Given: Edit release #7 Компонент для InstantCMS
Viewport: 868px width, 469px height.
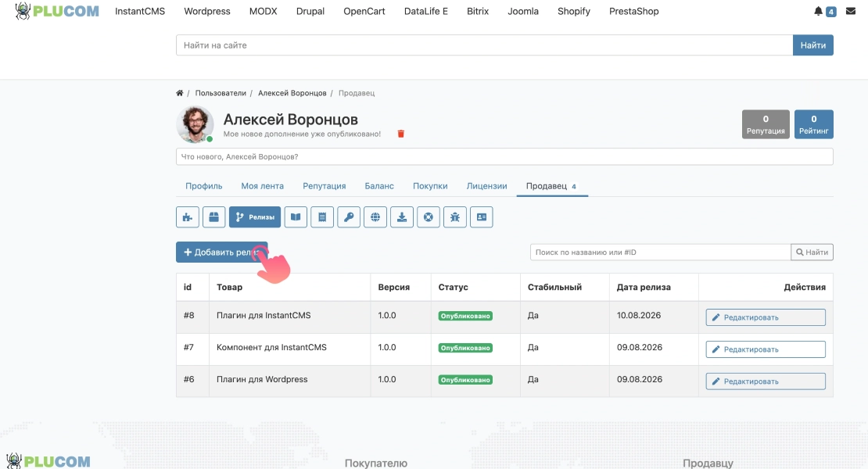Looking at the screenshot, I should pyautogui.click(x=766, y=349).
